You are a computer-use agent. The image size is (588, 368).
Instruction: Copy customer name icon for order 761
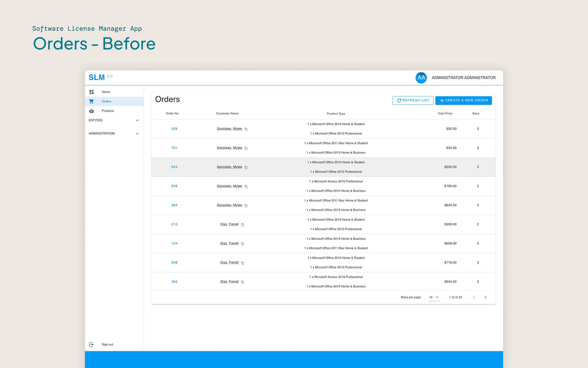pyautogui.click(x=246, y=148)
